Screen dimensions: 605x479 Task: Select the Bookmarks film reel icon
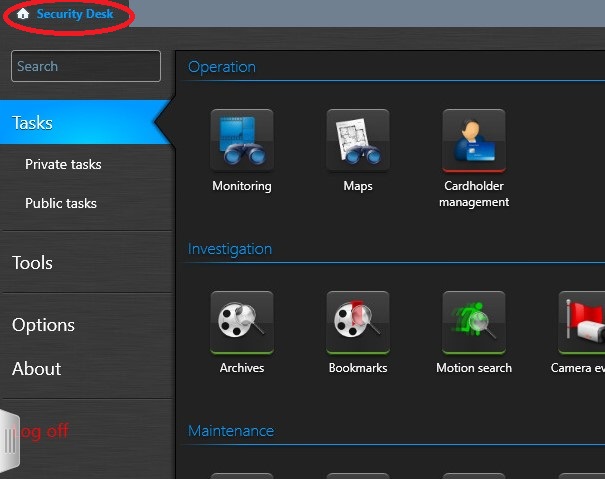(357, 323)
